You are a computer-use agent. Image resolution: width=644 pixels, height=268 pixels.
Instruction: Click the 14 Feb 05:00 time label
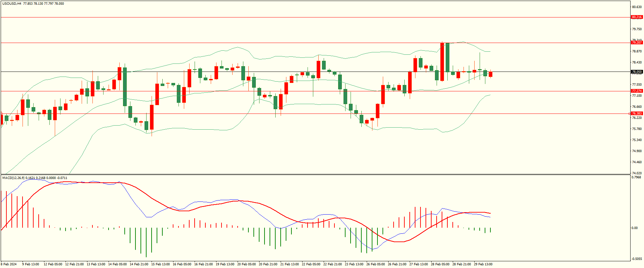[117, 264]
